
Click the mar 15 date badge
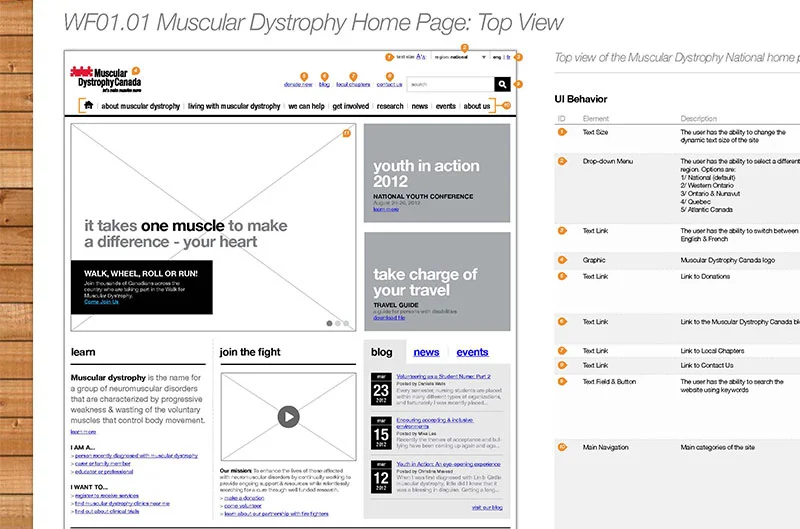click(x=381, y=433)
